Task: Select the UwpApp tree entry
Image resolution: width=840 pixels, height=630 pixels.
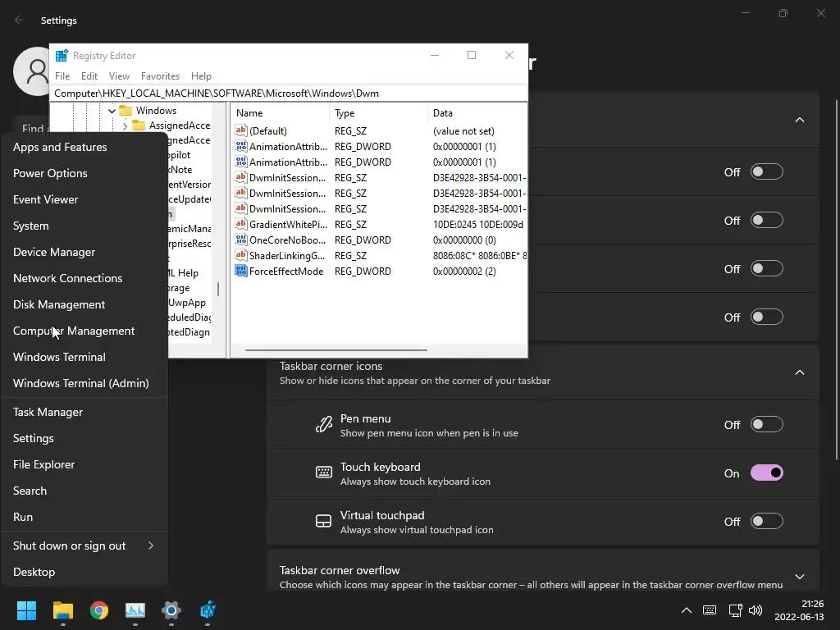Action: pos(186,303)
